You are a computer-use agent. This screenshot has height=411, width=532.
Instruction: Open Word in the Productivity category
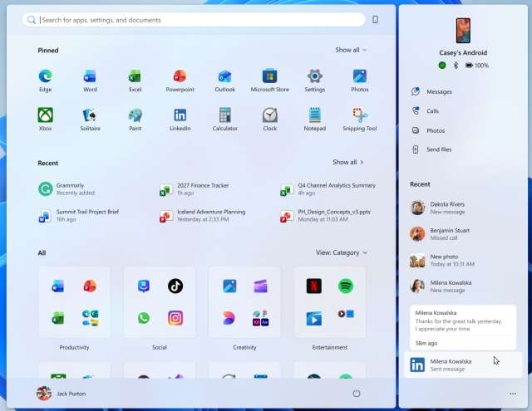(57, 286)
